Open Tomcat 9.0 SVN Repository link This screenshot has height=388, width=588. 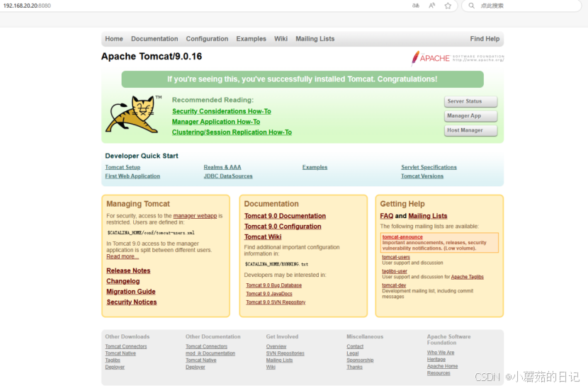(x=276, y=302)
